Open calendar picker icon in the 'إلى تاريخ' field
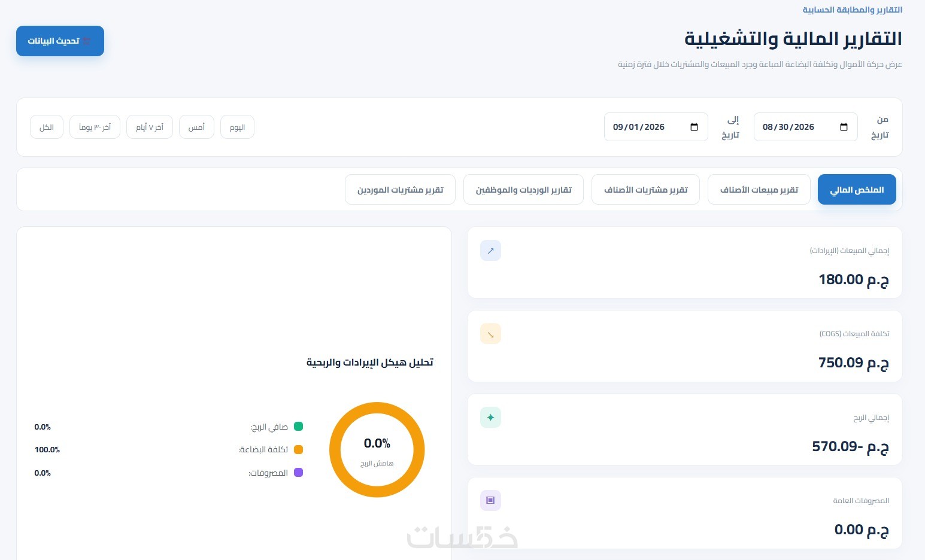The width and height of the screenshot is (925, 560). [x=694, y=127]
